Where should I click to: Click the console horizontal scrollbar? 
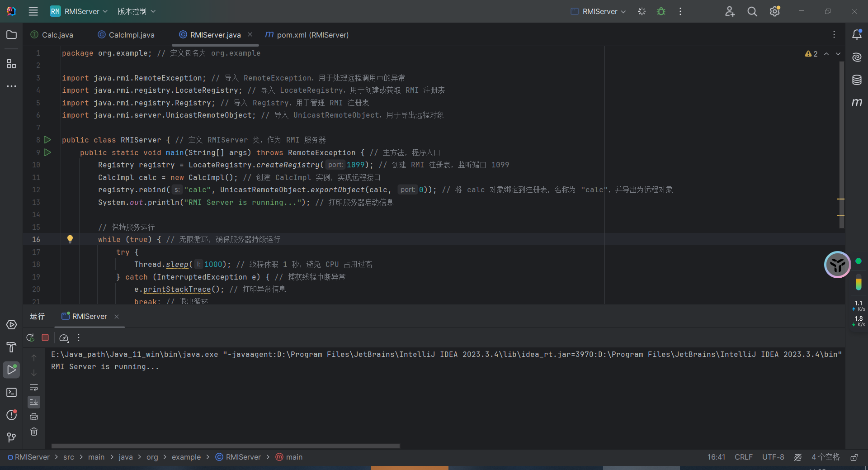226,446
